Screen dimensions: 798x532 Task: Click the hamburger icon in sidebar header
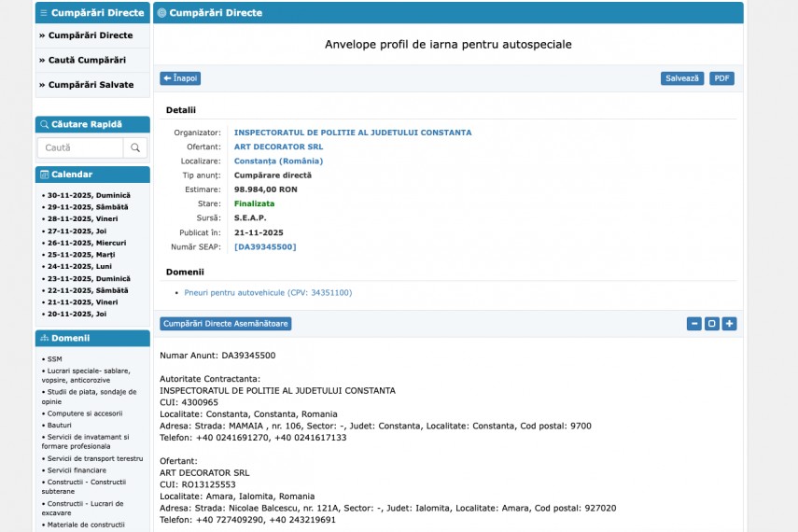(44, 13)
